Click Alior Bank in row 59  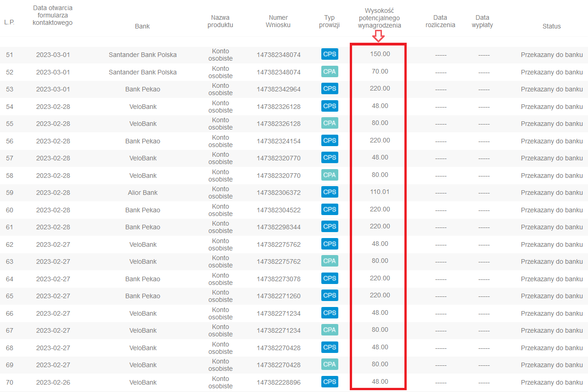[143, 193]
